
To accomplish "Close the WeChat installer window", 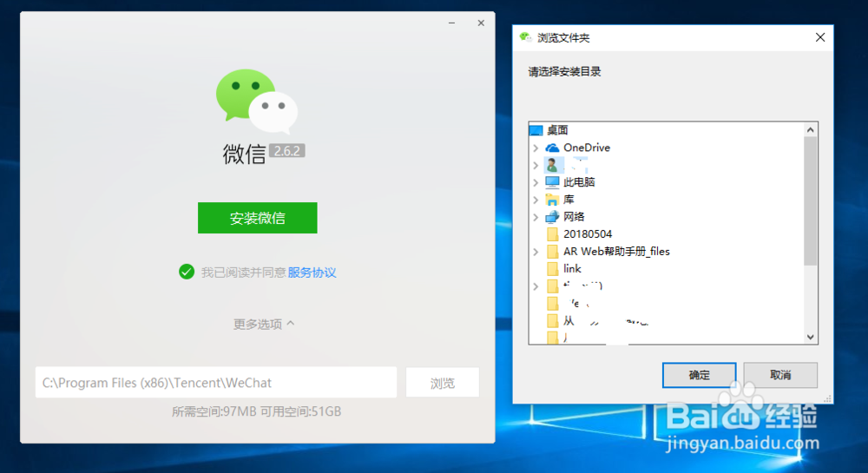I will coord(481,23).
